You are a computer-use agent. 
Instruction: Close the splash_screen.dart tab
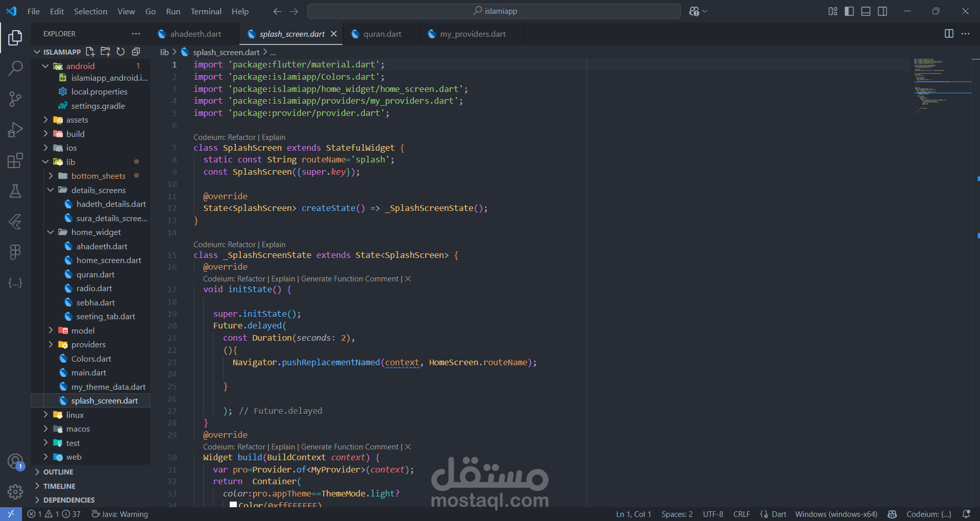coord(334,34)
